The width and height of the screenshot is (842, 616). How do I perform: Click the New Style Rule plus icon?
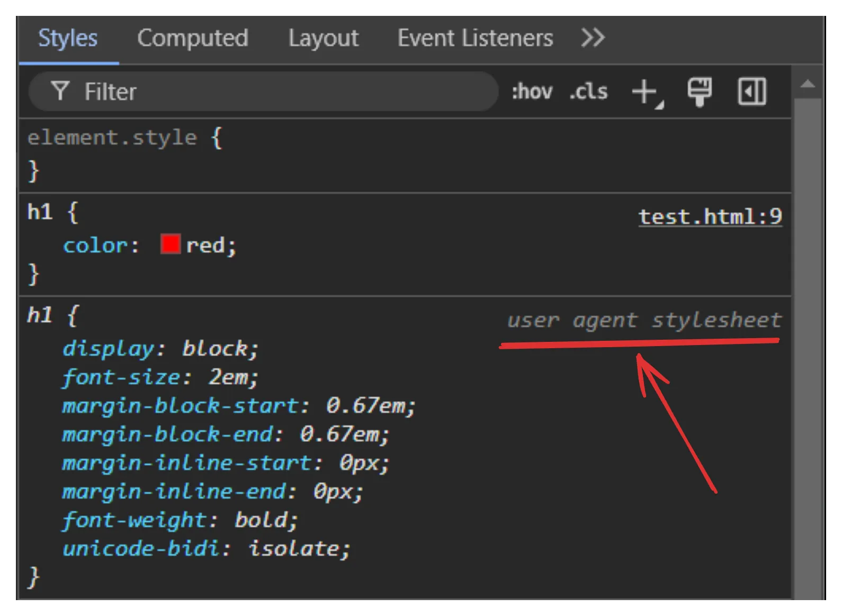645,92
